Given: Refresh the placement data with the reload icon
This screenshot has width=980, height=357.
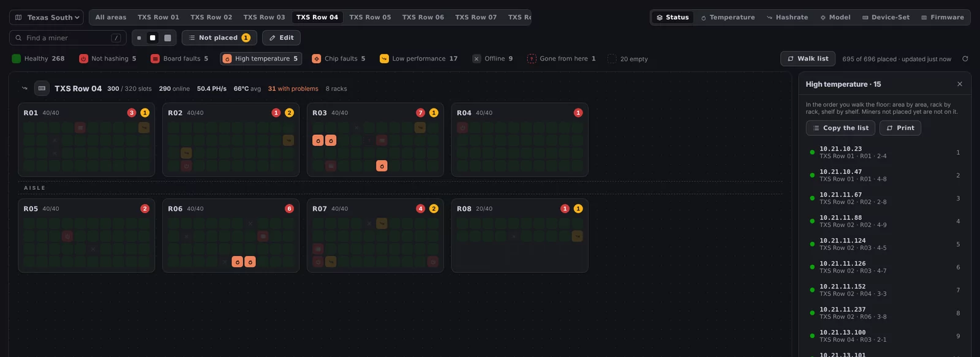Looking at the screenshot, I should pyautogui.click(x=965, y=59).
